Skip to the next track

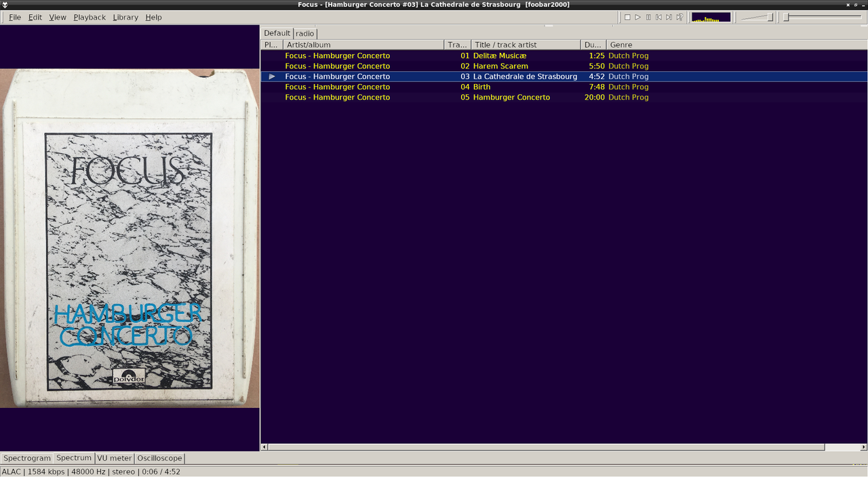[x=669, y=17]
